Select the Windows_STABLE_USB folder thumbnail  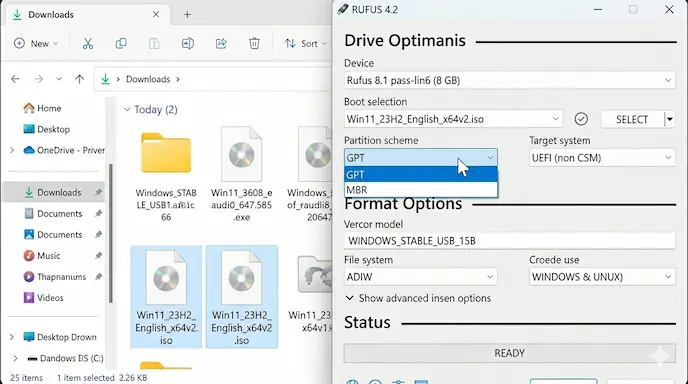coord(166,153)
